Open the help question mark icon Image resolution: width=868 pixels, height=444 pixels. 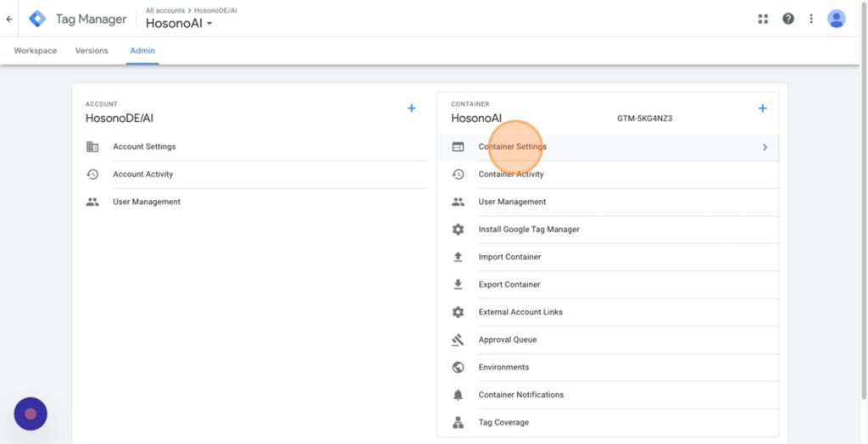click(788, 19)
